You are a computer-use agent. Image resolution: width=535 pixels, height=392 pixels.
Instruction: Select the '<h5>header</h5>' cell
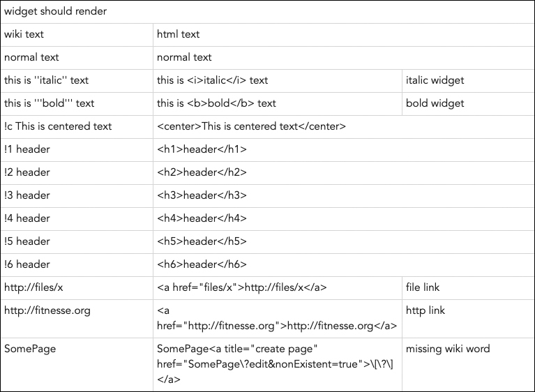coord(202,241)
